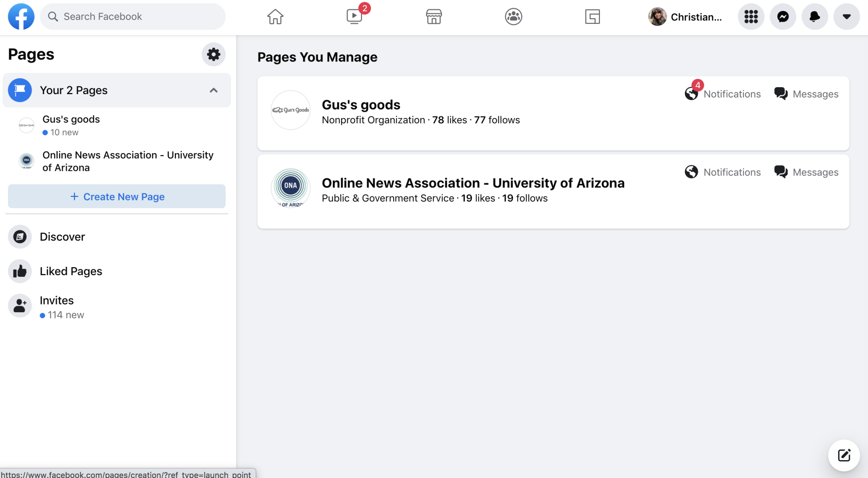868x478 pixels.
Task: Open Invites with 114 new
Action: (116, 307)
